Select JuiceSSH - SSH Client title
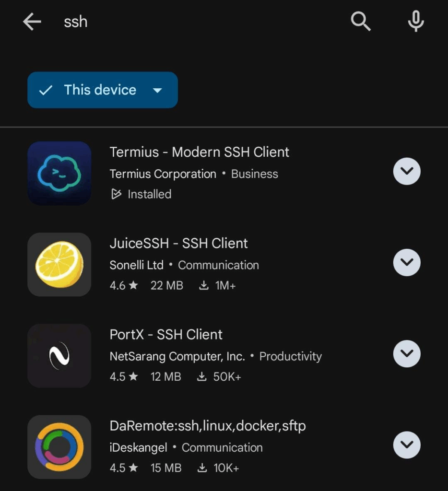Screen dimensions: 448x491 pyautogui.click(x=178, y=243)
